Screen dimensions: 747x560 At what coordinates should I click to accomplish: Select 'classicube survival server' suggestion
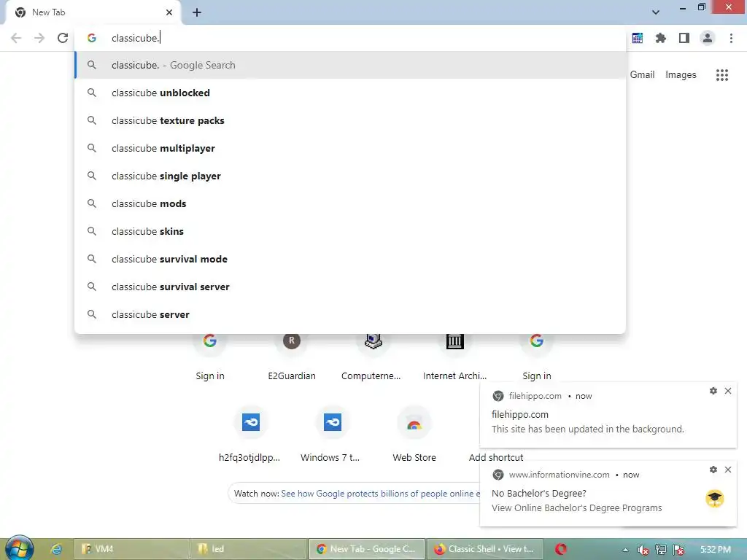tap(350, 286)
